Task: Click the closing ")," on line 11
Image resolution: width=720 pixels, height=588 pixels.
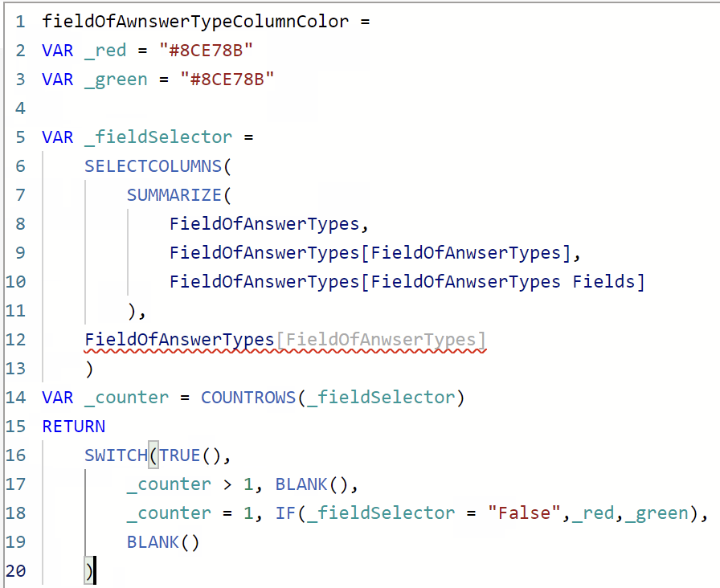Action: pos(137,312)
